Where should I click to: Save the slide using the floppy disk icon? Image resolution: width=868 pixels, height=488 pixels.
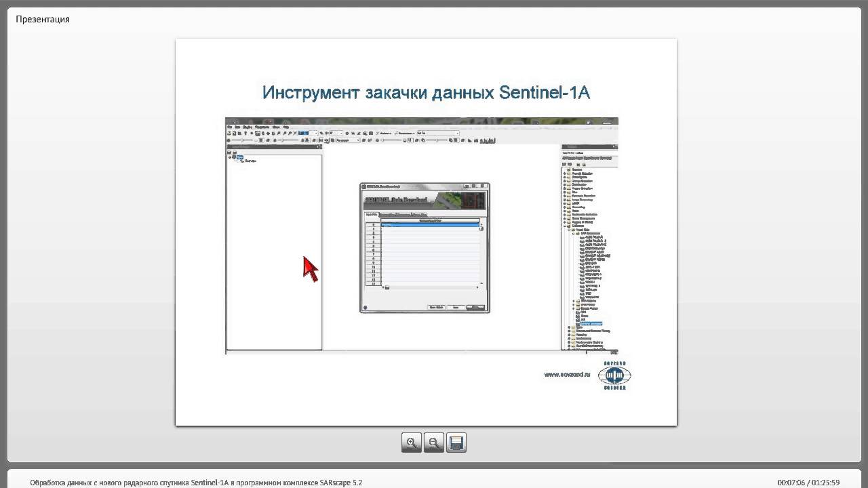point(456,443)
